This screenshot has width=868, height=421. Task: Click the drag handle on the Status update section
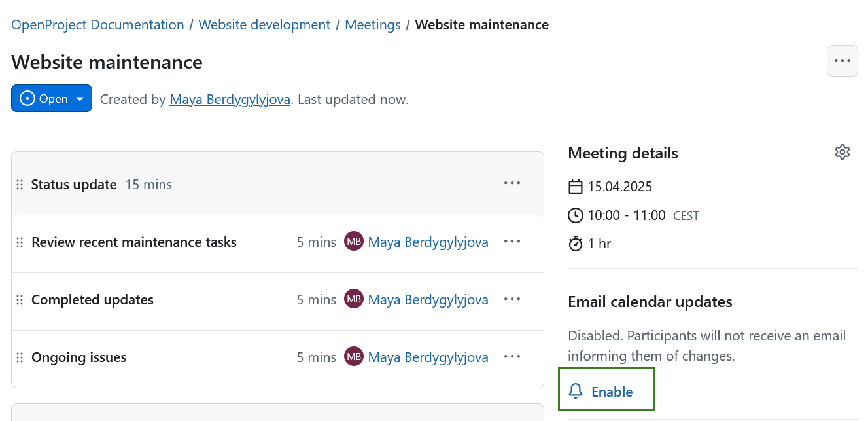[20, 184]
